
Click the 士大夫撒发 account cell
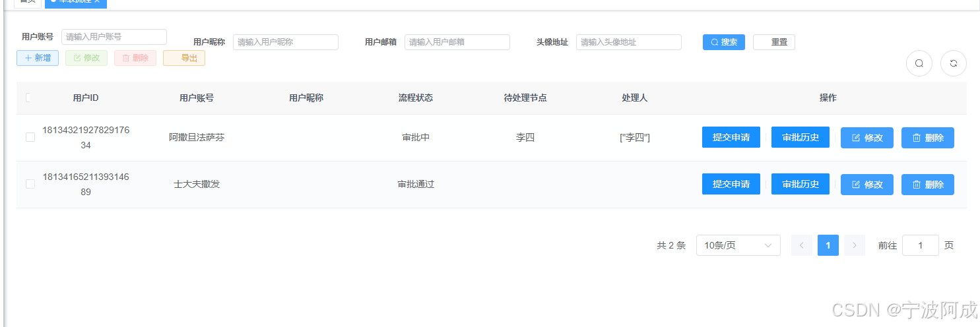tap(197, 184)
